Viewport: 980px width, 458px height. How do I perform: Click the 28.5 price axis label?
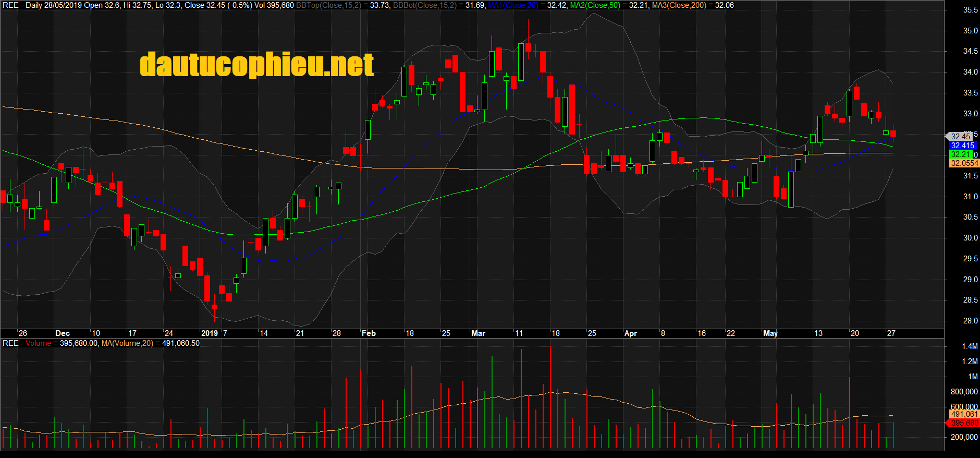click(970, 300)
